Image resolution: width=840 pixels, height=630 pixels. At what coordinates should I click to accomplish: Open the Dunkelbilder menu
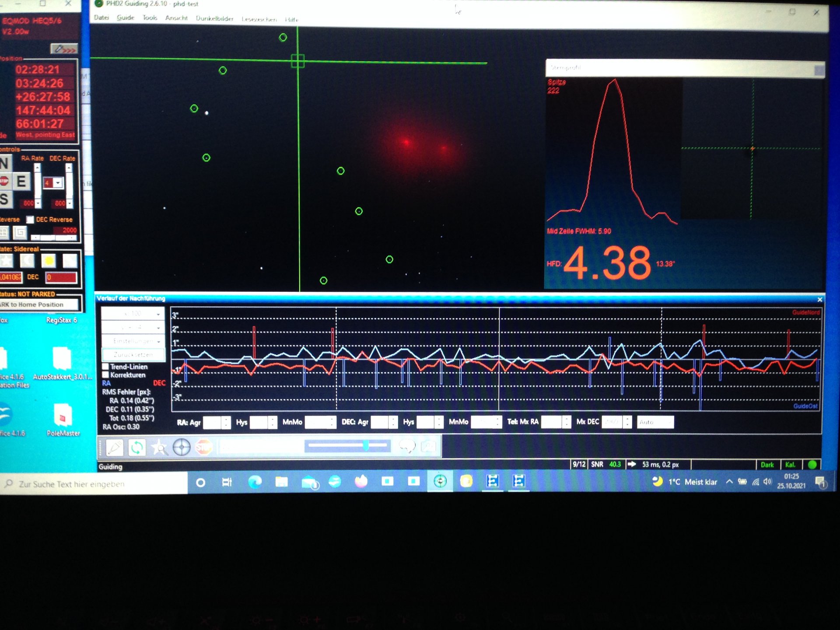[x=214, y=18]
